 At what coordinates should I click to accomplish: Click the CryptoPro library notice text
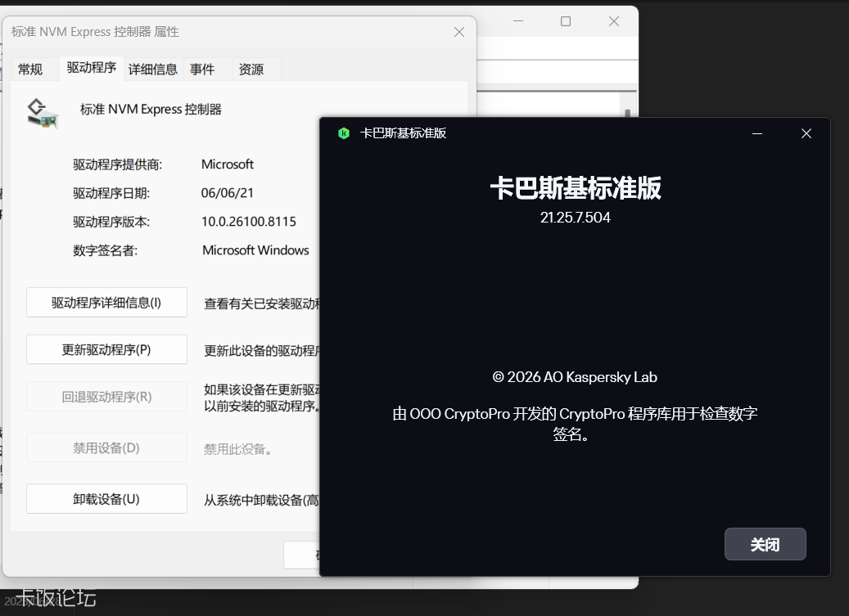click(575, 424)
